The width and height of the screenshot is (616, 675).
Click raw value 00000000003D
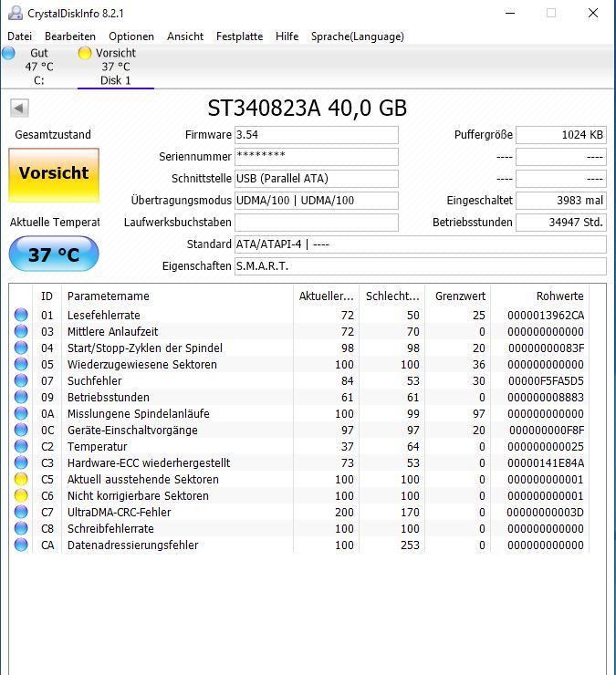click(545, 513)
